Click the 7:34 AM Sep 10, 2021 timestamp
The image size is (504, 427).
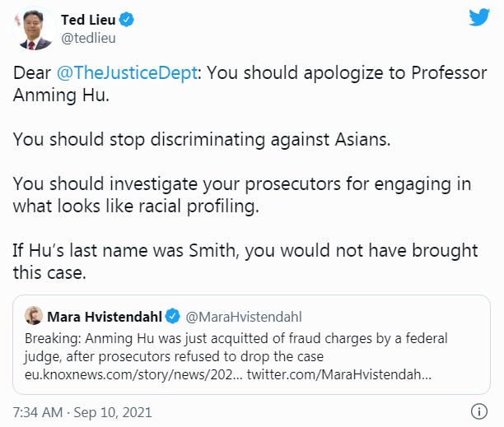pyautogui.click(x=82, y=412)
